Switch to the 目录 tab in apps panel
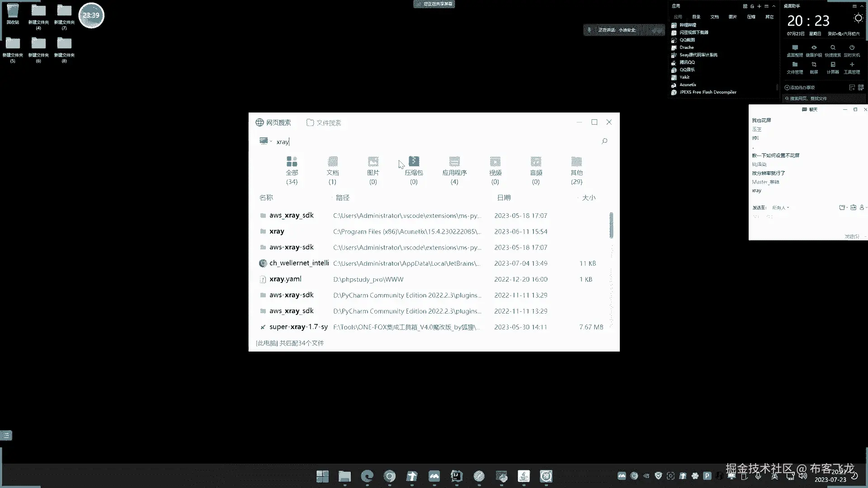Image resolution: width=868 pixels, height=488 pixels. pyautogui.click(x=696, y=17)
